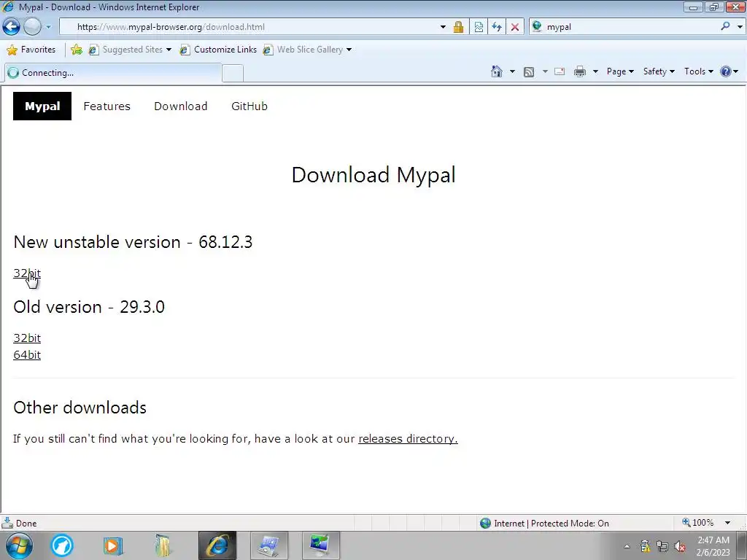The width and height of the screenshot is (747, 560).
Task: Click the Compatibility View icon
Action: 479,27
